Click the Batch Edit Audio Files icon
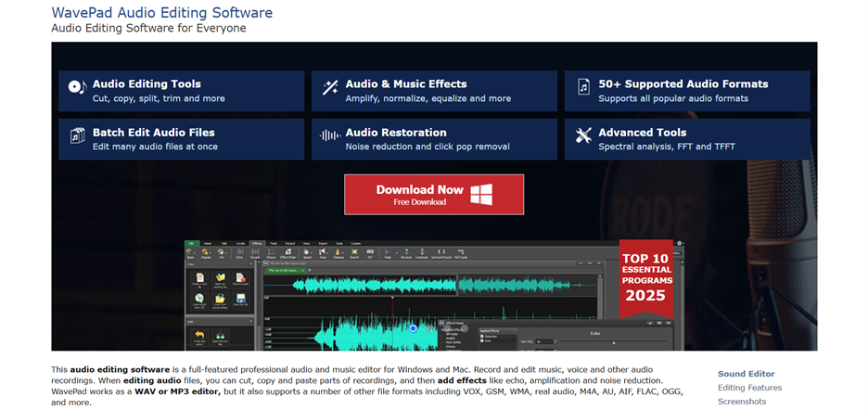The height and width of the screenshot is (410, 868). coord(77,135)
